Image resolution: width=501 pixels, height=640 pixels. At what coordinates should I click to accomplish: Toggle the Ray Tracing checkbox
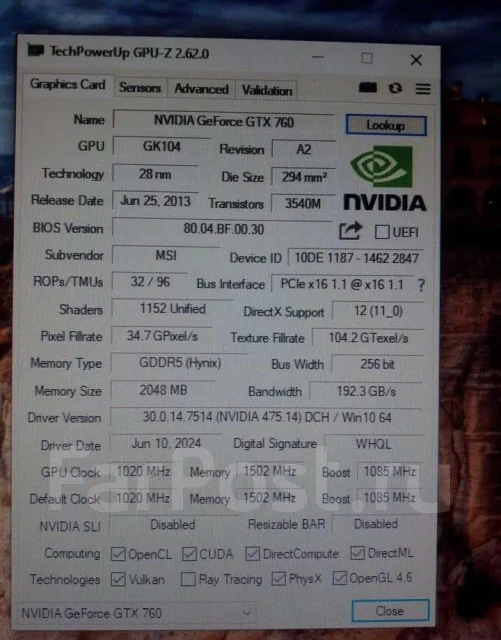pos(188,579)
